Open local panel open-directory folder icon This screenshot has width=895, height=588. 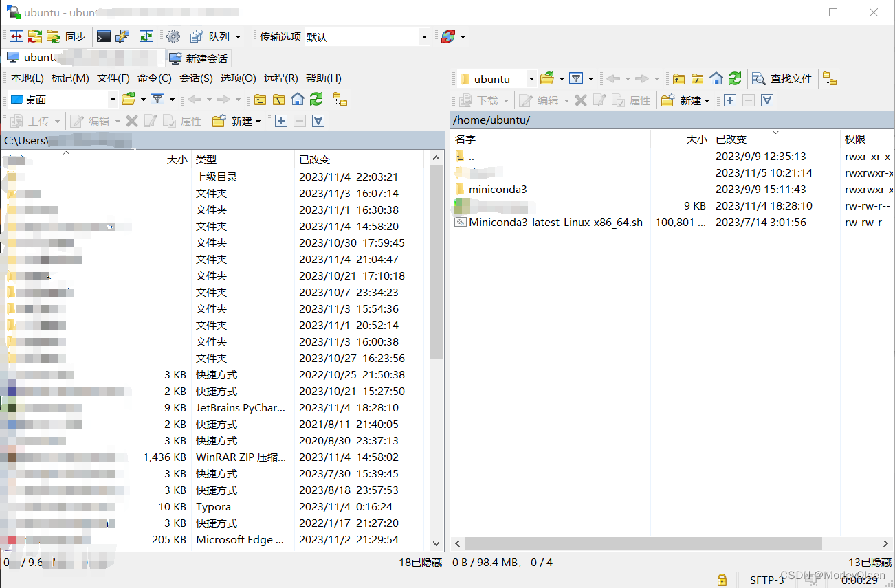(129, 100)
